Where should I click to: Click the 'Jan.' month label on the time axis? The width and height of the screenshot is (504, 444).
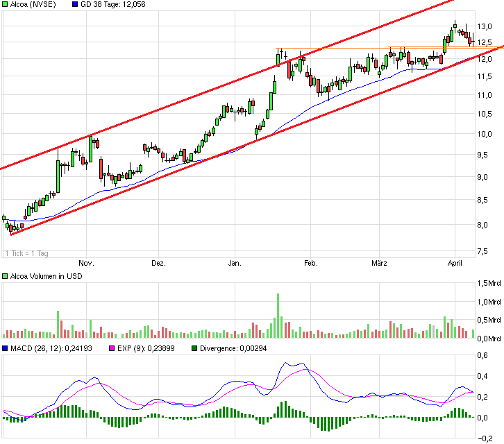[x=235, y=264]
